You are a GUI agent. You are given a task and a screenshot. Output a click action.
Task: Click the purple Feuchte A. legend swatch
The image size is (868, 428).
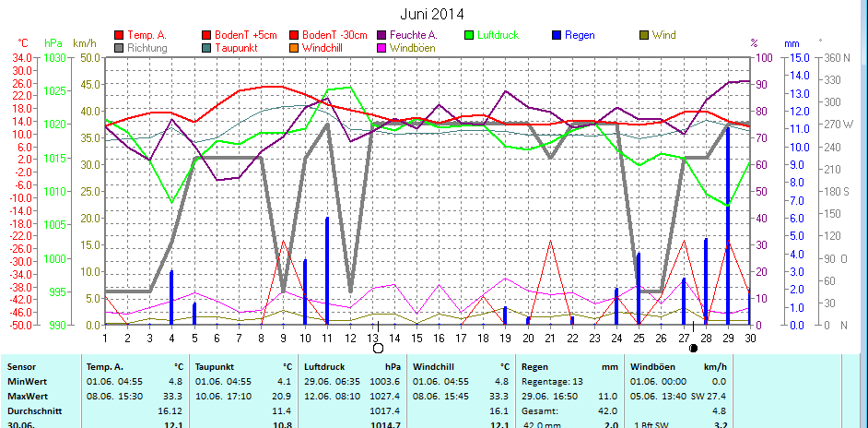381,35
